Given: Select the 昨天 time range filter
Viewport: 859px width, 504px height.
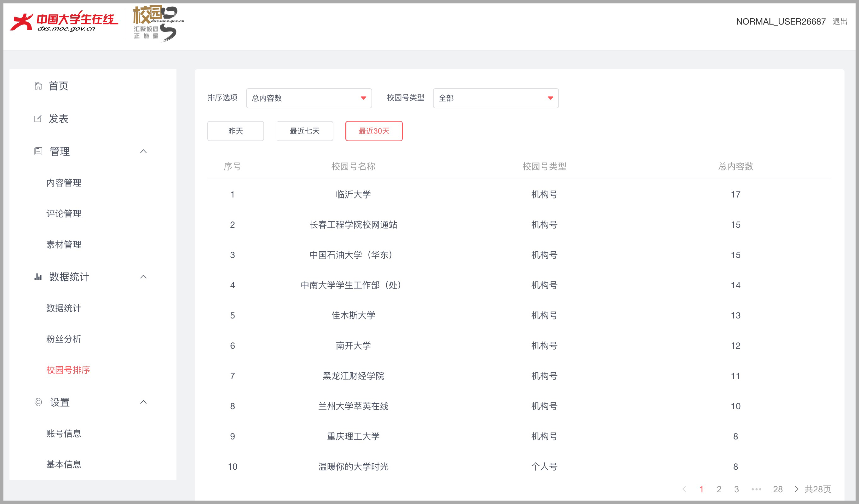Looking at the screenshot, I should 235,131.
